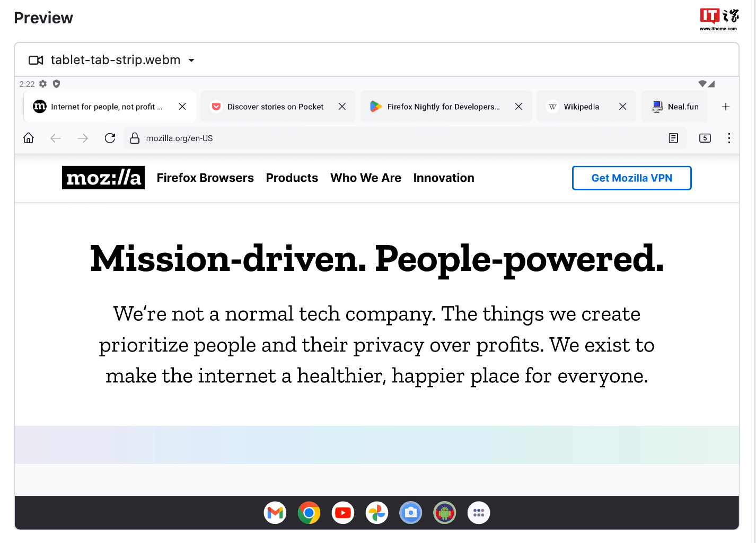The height and width of the screenshot is (543, 756).
Task: Close the Pocket tab
Action: 342,107
